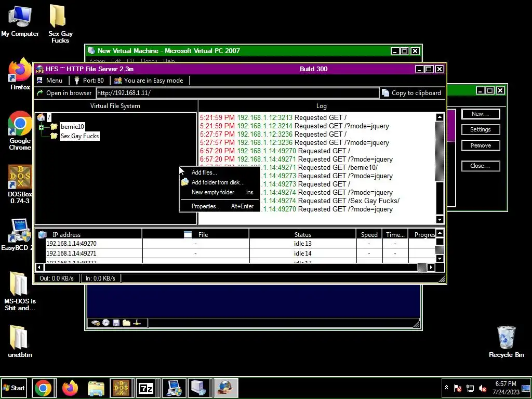Viewport: 532px width, 399px height.
Task: Click 'Remove' button in Virtual PC Console
Action: tap(480, 145)
